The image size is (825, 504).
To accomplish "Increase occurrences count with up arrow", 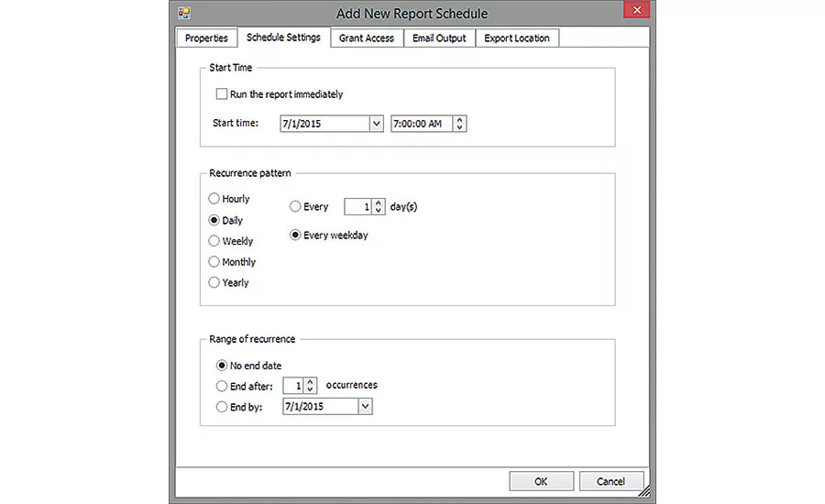I will (x=310, y=382).
